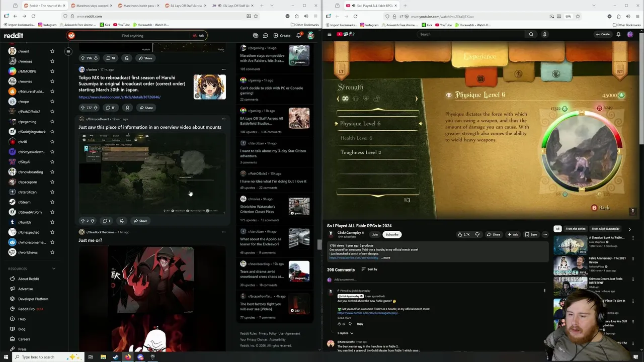
Task: Subscribe to Click4Gameplay channel
Action: click(x=392, y=234)
